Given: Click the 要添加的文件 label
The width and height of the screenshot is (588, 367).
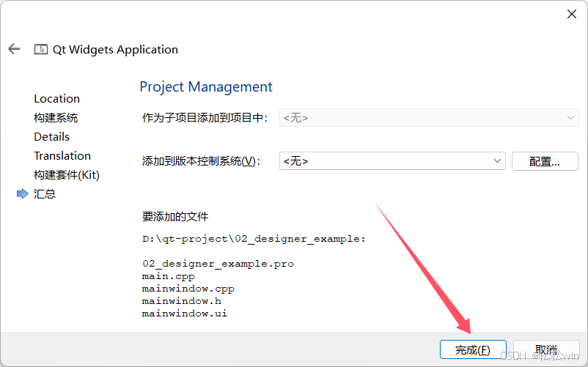Looking at the screenshot, I should pyautogui.click(x=175, y=216).
